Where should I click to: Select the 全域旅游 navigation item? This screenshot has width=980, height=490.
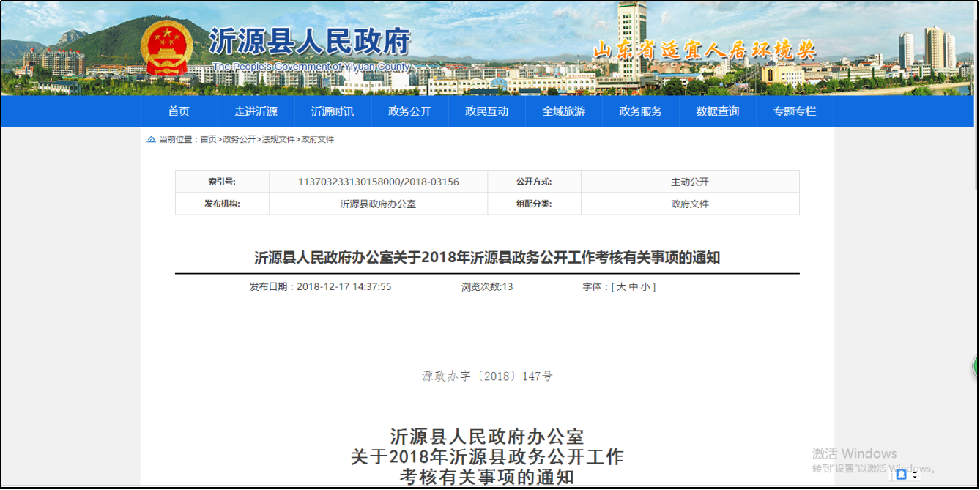[563, 111]
